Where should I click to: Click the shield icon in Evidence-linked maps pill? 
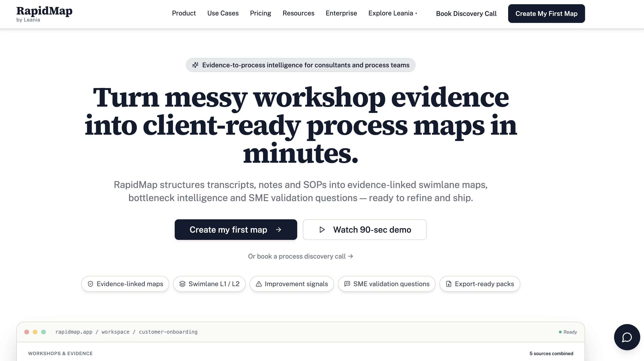(90, 284)
